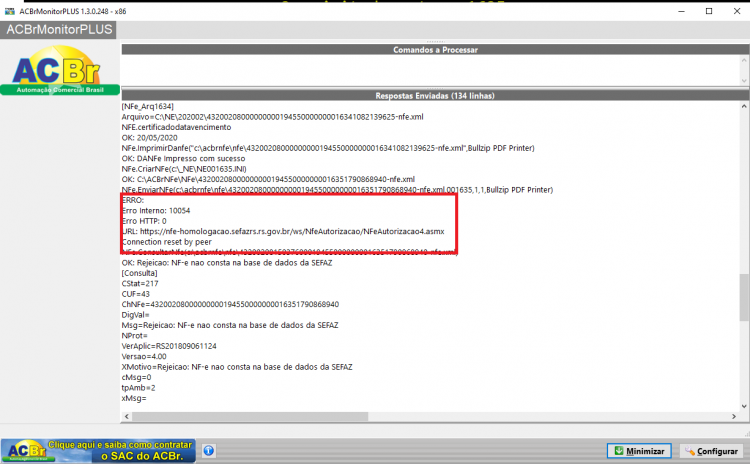Click the line "[Consulta]"
This screenshot has height=464, width=750.
139,273
